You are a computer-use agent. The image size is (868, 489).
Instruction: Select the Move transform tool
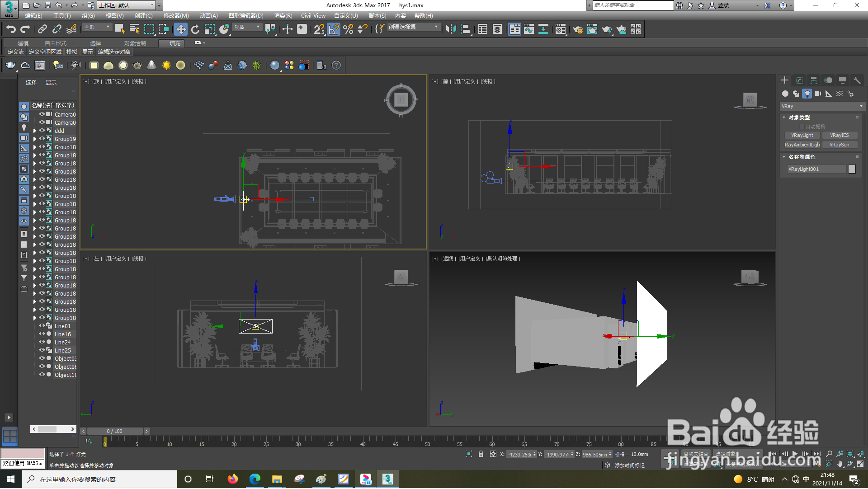coord(181,29)
